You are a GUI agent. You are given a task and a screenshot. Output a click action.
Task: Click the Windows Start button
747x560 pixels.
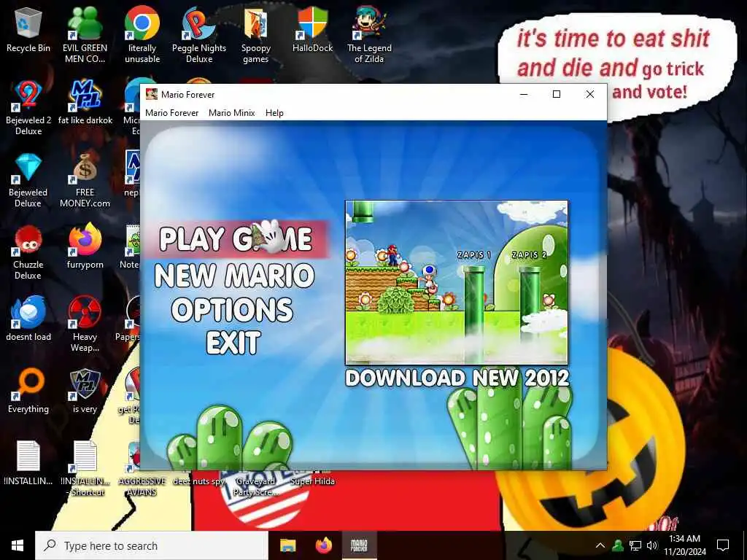coord(18,545)
